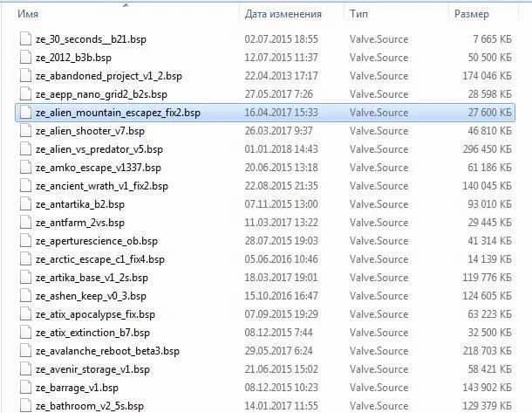
Task: Click file icon for ze_antartika_b2.bsp
Action: 24,204
